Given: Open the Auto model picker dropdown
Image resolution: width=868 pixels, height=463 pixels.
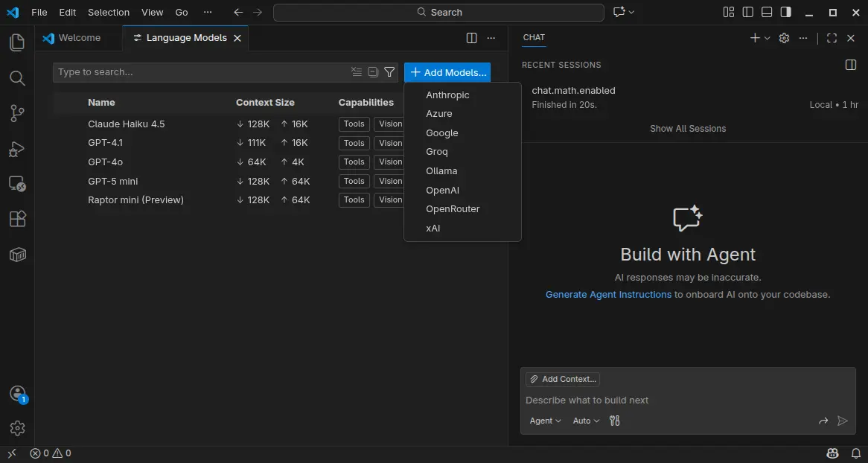Looking at the screenshot, I should coord(586,421).
